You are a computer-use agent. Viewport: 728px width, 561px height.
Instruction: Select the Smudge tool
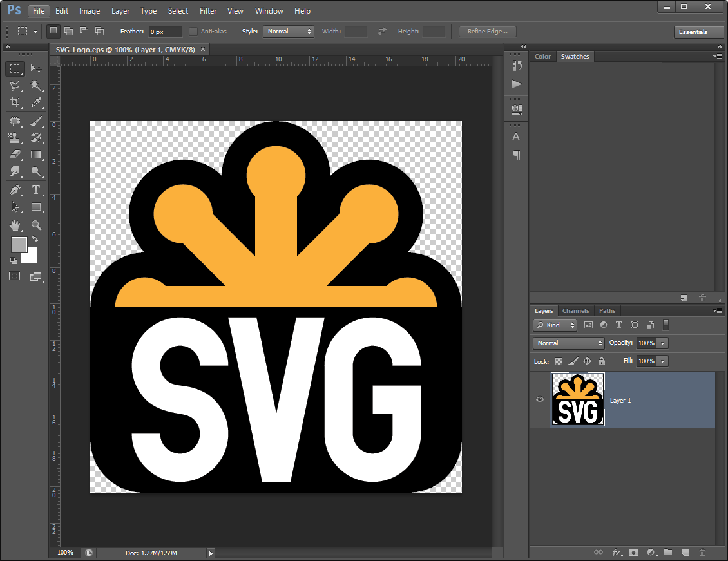point(15,171)
